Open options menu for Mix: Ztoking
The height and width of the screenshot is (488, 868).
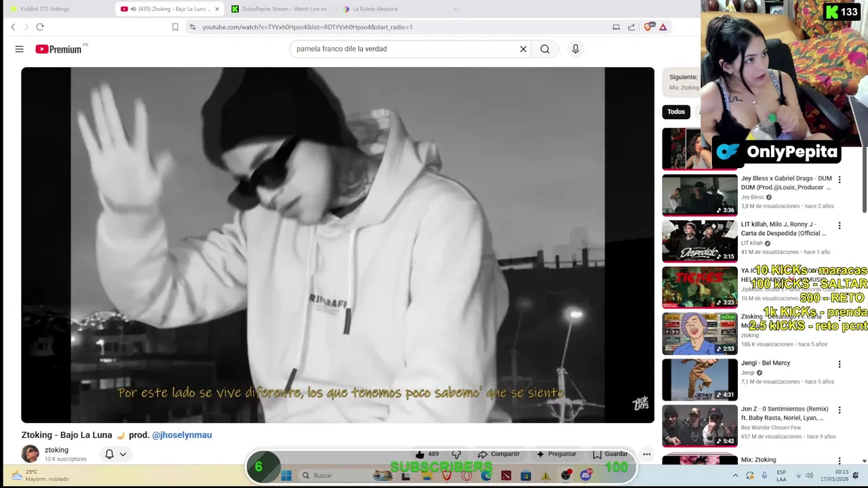pyautogui.click(x=840, y=461)
